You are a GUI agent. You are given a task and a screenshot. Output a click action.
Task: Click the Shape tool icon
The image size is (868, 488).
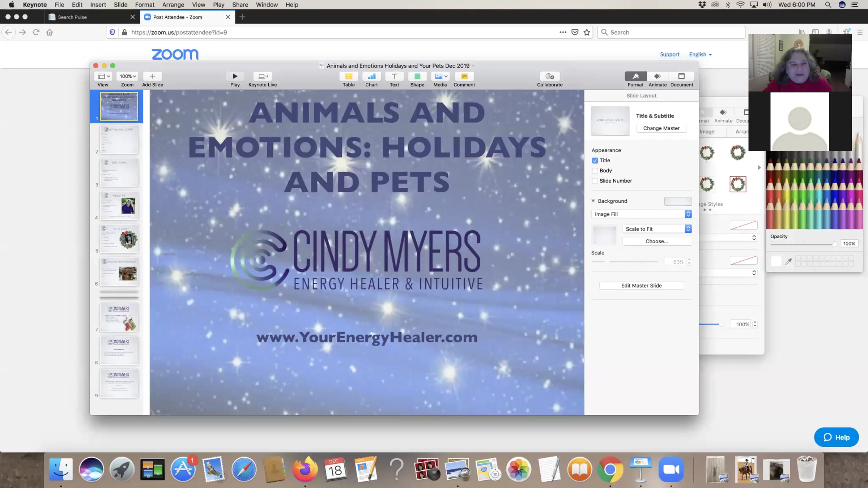tap(417, 76)
